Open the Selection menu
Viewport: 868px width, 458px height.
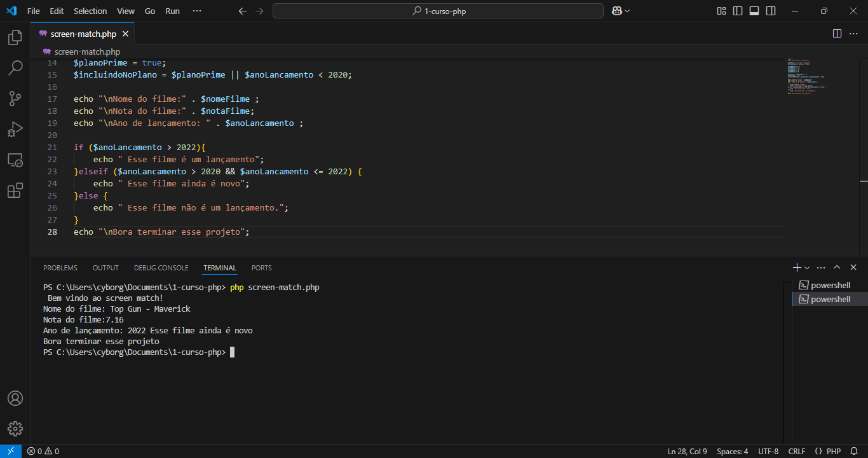pyautogui.click(x=90, y=11)
